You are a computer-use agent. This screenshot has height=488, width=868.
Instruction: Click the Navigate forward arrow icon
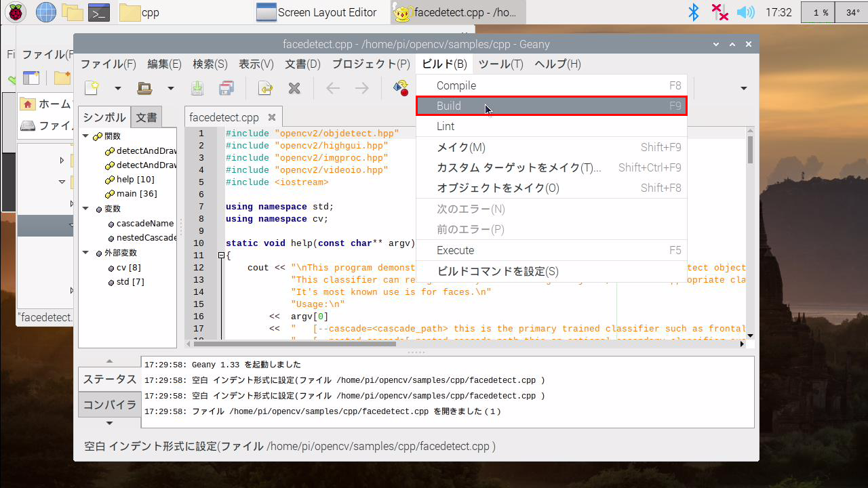coord(362,88)
